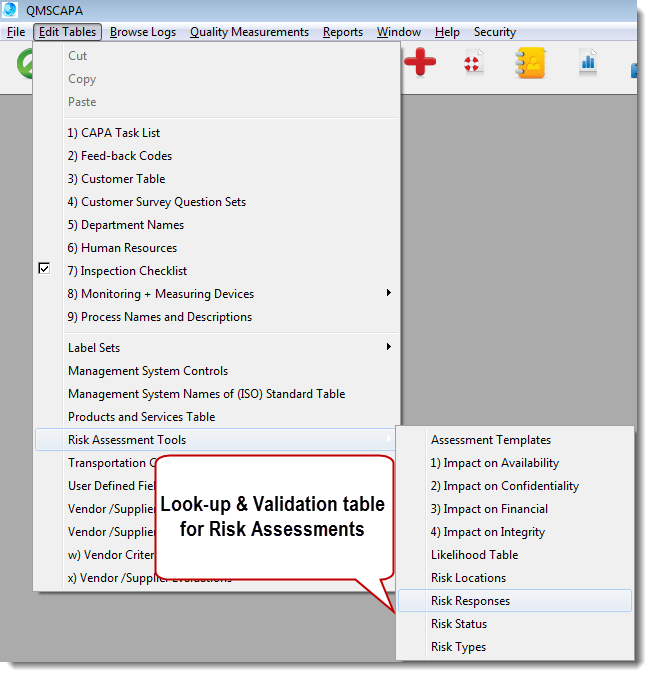Open the Quality Measurements menu
652x677 pixels.
249,32
